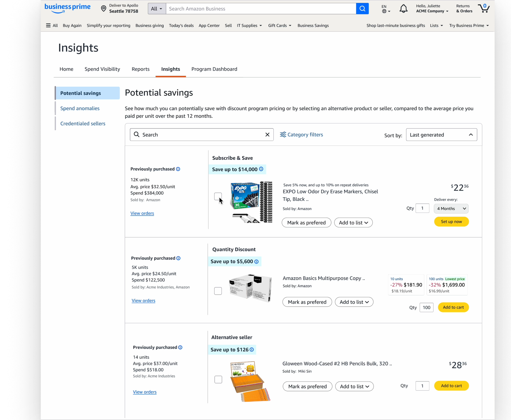Open Today's deals link
This screenshot has width=511, height=420.
pos(181,25)
